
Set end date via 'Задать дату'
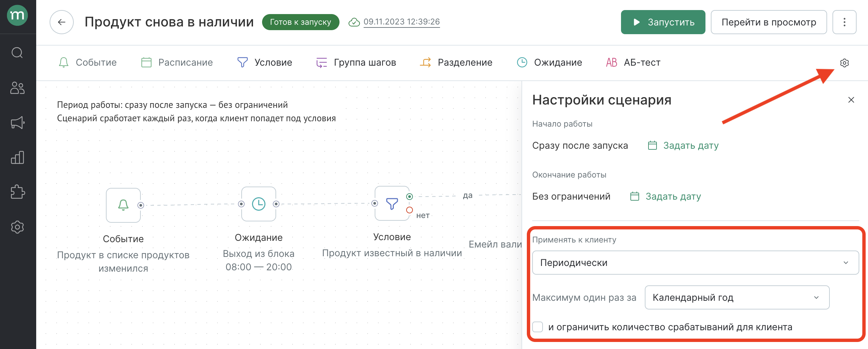(666, 196)
